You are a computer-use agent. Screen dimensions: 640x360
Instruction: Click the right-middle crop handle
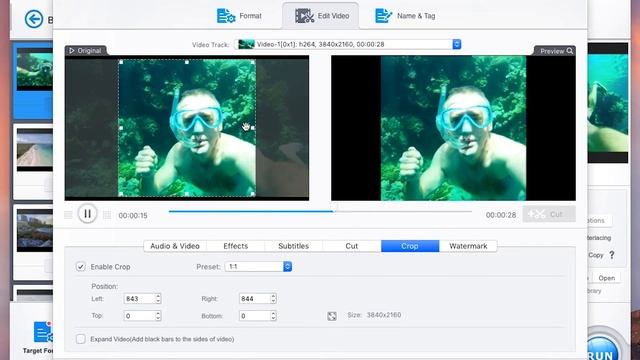click(x=253, y=128)
